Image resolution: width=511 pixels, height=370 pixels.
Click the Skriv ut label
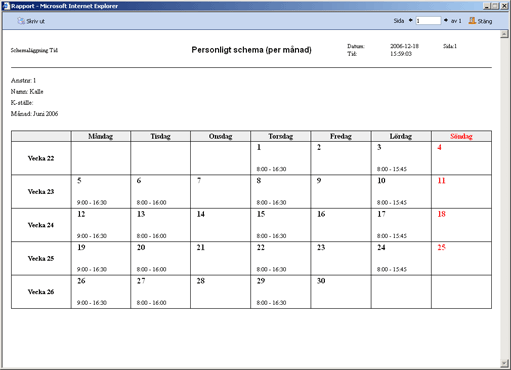coord(35,21)
